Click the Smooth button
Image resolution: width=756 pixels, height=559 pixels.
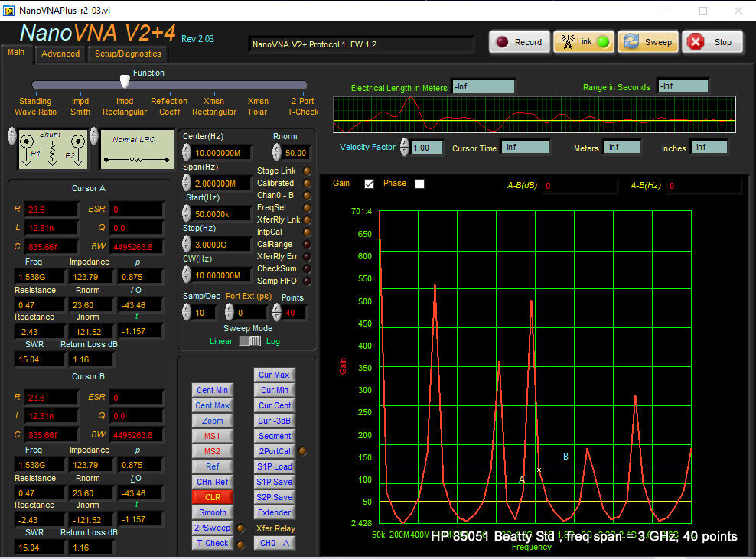coord(212,513)
